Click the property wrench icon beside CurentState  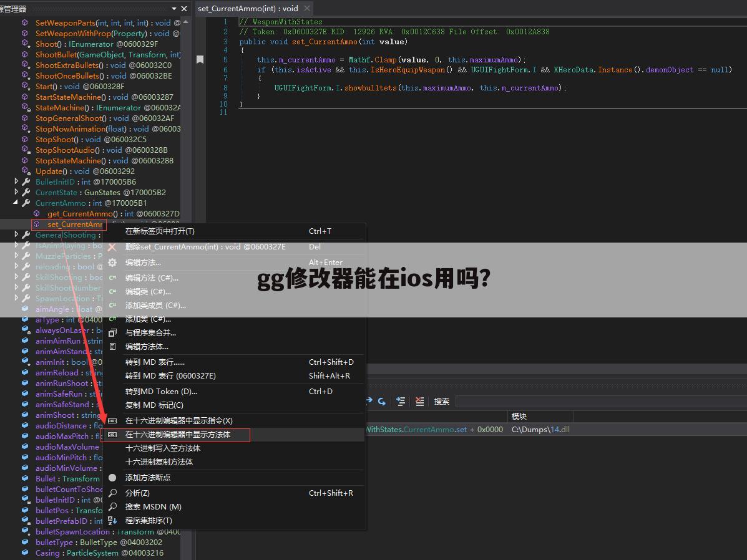[26, 192]
